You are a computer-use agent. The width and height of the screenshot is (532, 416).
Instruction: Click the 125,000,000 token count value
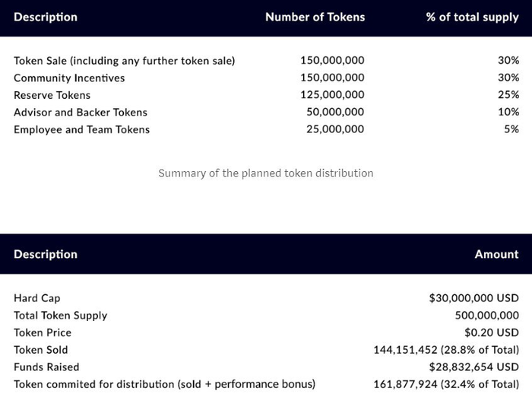point(332,95)
